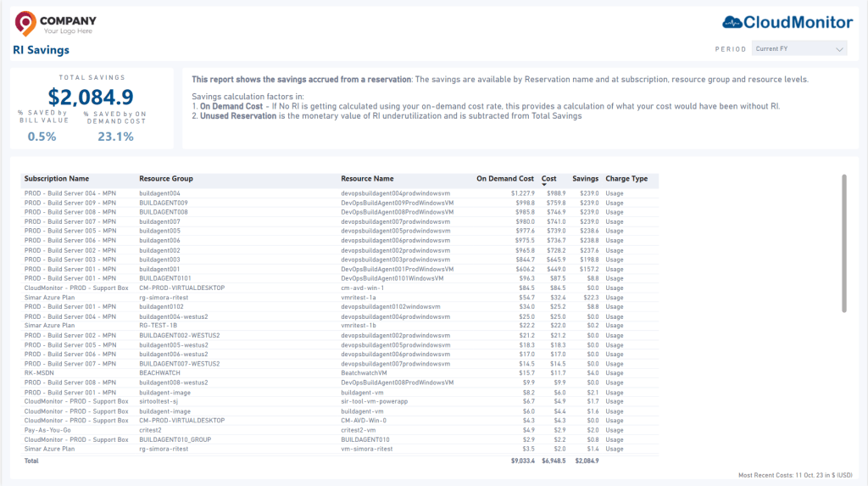The image size is (868, 486).
Task: Click resource group sirtooltest-sj
Action: pos(159,401)
